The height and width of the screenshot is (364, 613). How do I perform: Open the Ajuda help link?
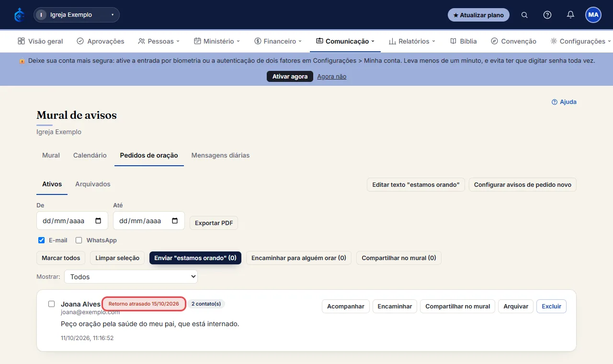coord(564,102)
